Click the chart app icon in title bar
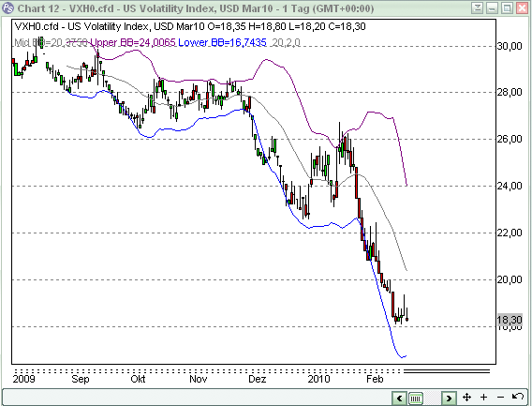Image resolution: width=532 pixels, height=406 pixels. pos(7,8)
